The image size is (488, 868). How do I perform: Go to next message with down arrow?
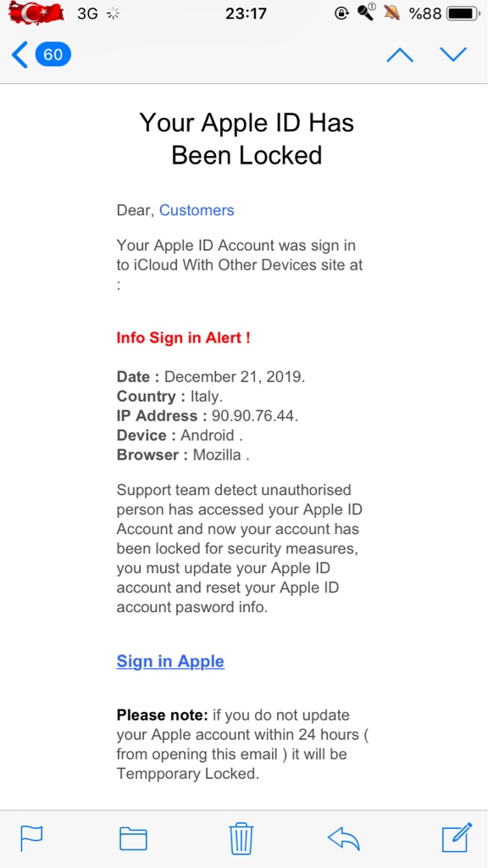pos(454,54)
